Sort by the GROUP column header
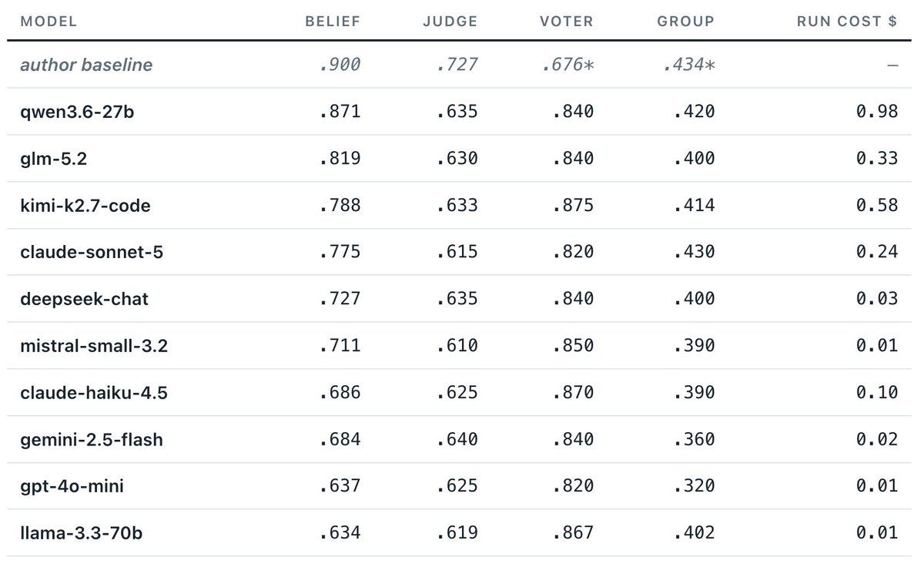The height and width of the screenshot is (574, 924). [x=686, y=22]
